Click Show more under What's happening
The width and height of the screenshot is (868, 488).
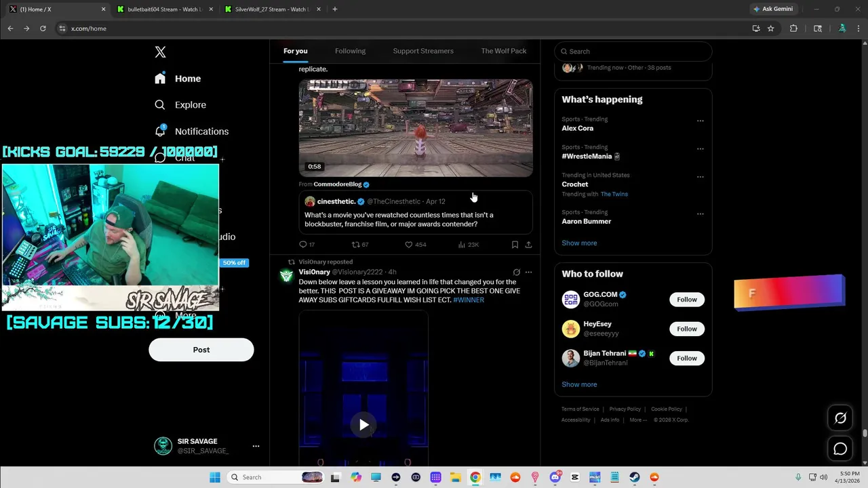(579, 243)
